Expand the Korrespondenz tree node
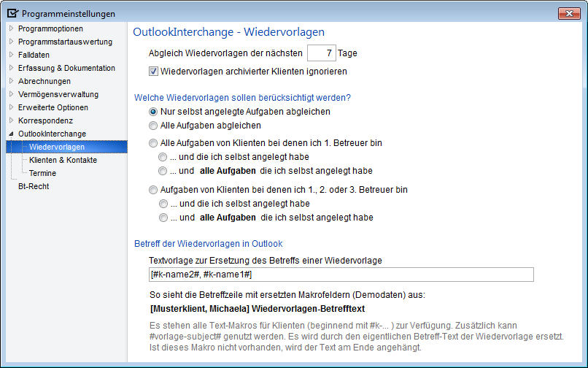Screen dimensions: 588x368 tap(11, 120)
